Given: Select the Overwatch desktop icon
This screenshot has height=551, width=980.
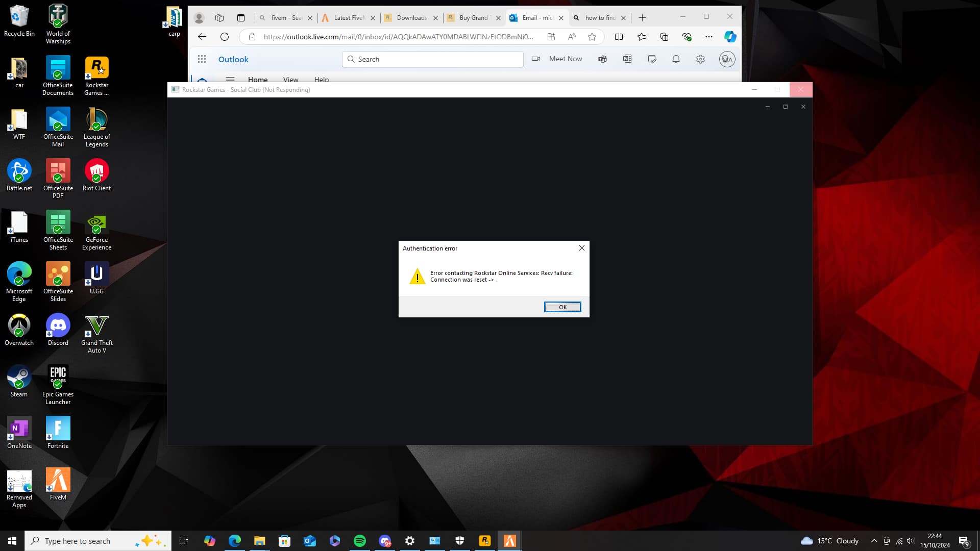Looking at the screenshot, I should coord(19,330).
